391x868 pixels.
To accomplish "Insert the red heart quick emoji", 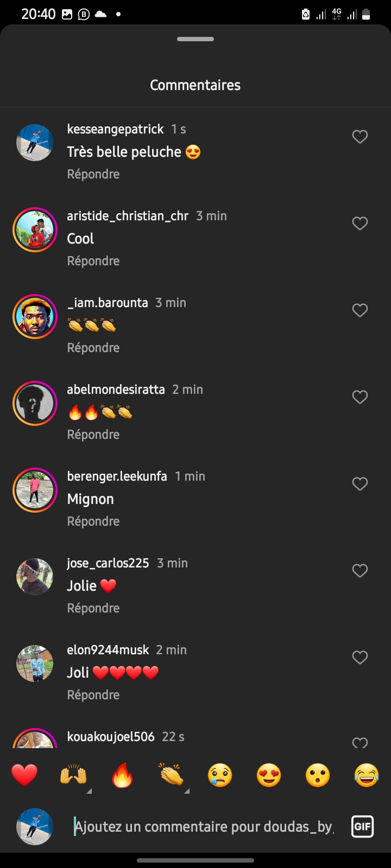I will pyautogui.click(x=24, y=775).
